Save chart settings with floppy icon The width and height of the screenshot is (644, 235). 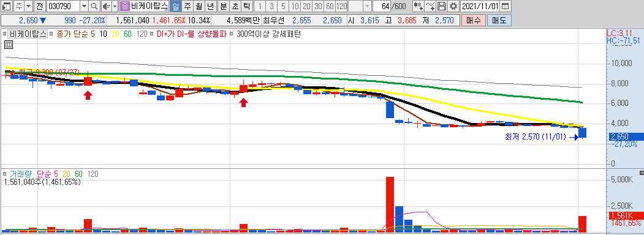pos(442,6)
